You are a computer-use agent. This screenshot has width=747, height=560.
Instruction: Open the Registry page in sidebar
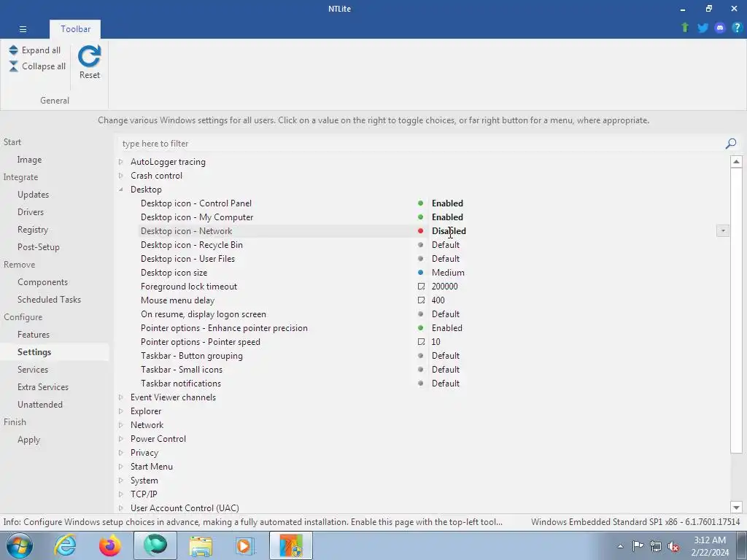(x=33, y=230)
